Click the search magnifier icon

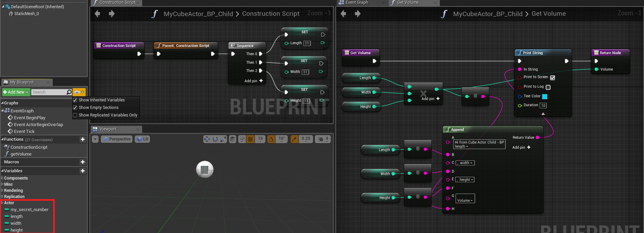[69, 92]
